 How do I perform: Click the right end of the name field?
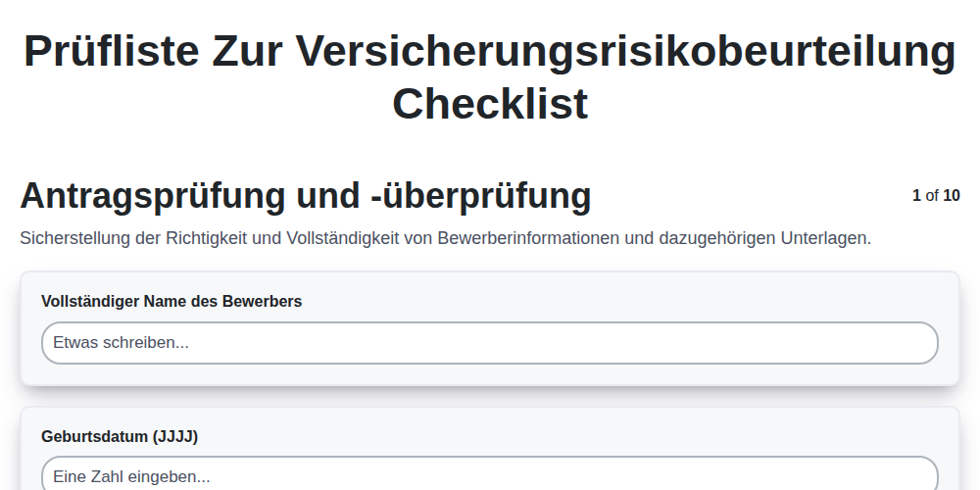(919, 343)
